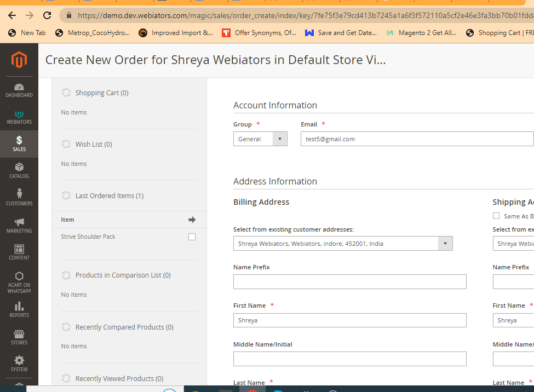Refresh the Recently Viewed Products section
This screenshot has height=392, width=534.
pos(66,378)
